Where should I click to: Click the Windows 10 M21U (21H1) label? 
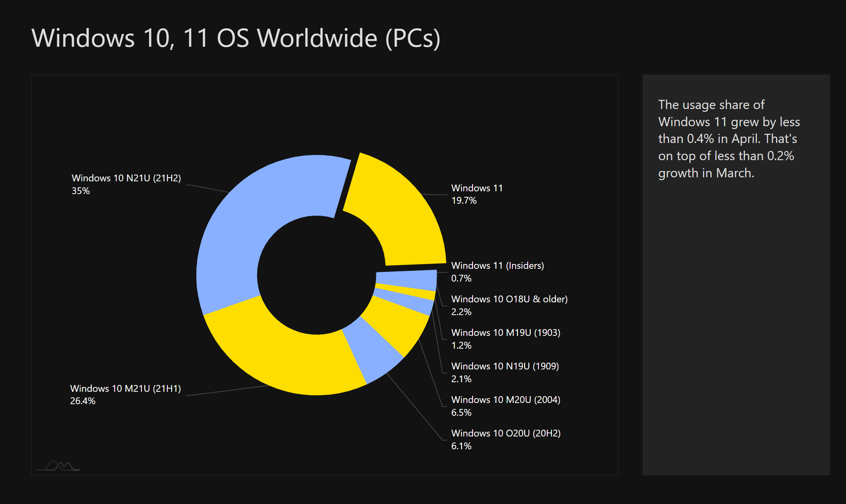tap(125, 389)
